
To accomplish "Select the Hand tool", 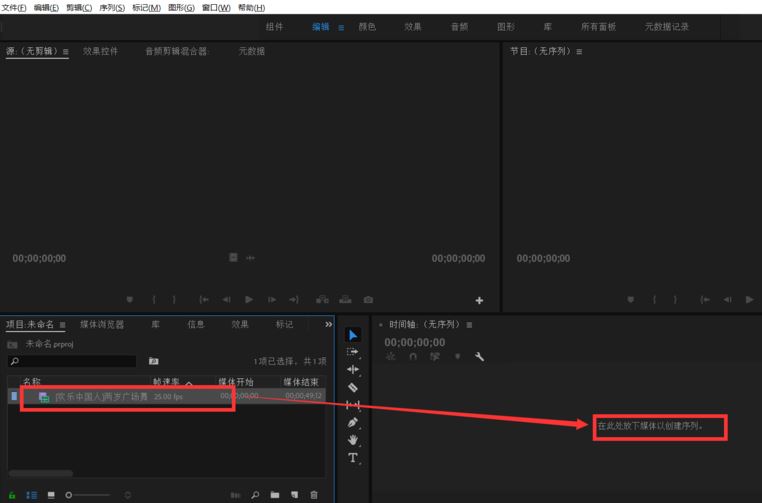I will [x=353, y=440].
